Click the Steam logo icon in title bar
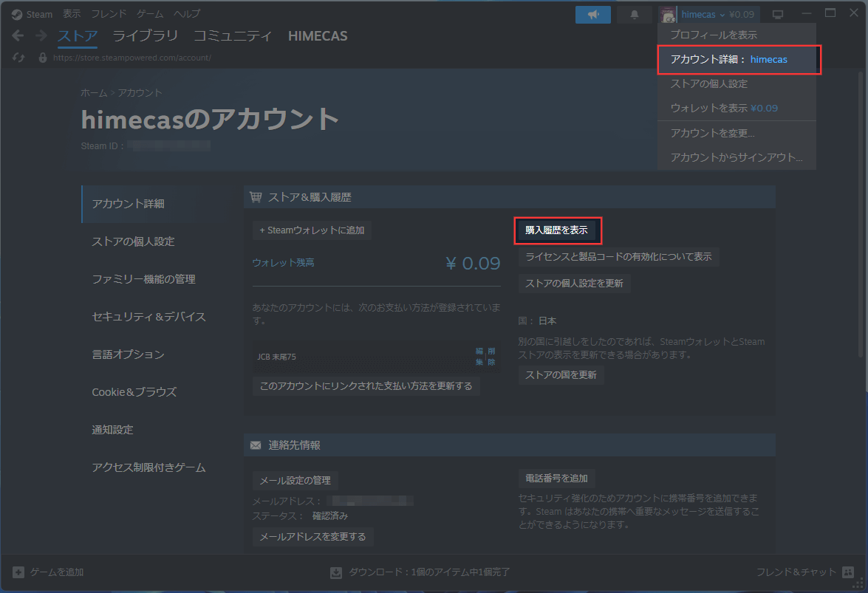 (x=17, y=14)
